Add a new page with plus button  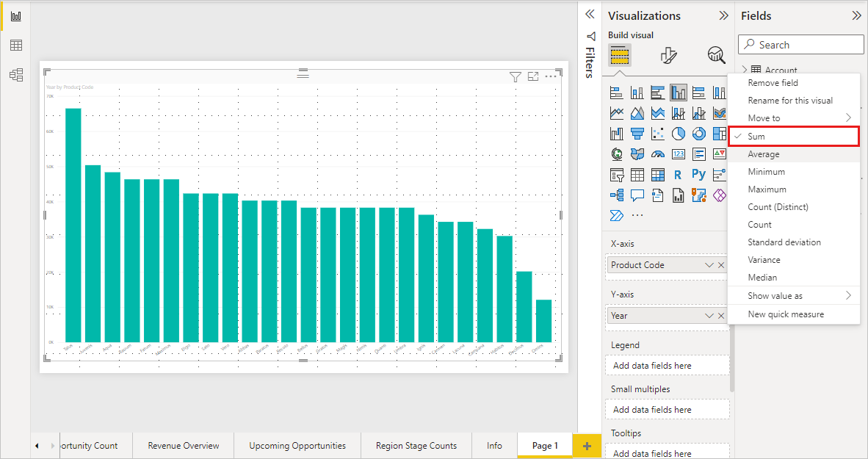[587, 446]
